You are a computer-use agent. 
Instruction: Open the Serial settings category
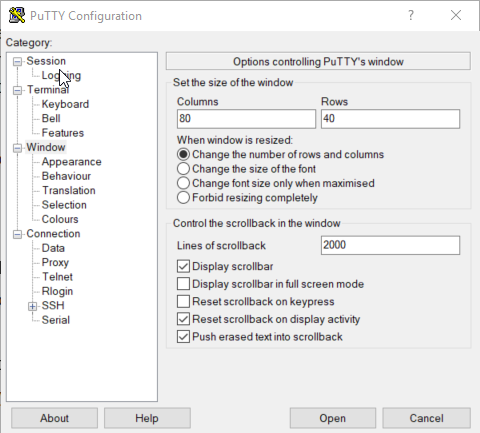tap(56, 320)
